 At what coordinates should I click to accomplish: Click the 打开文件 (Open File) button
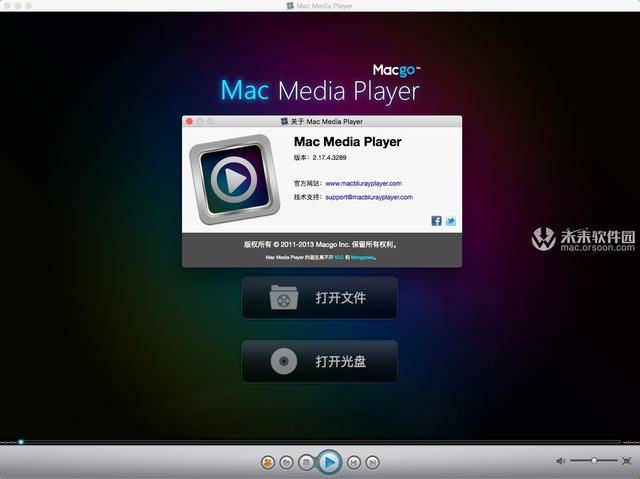click(320, 297)
